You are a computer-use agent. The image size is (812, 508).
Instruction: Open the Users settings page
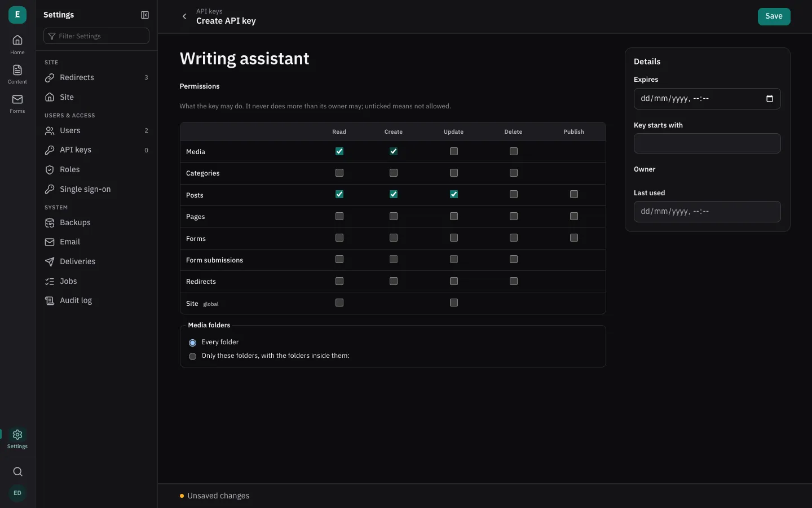pos(96,130)
